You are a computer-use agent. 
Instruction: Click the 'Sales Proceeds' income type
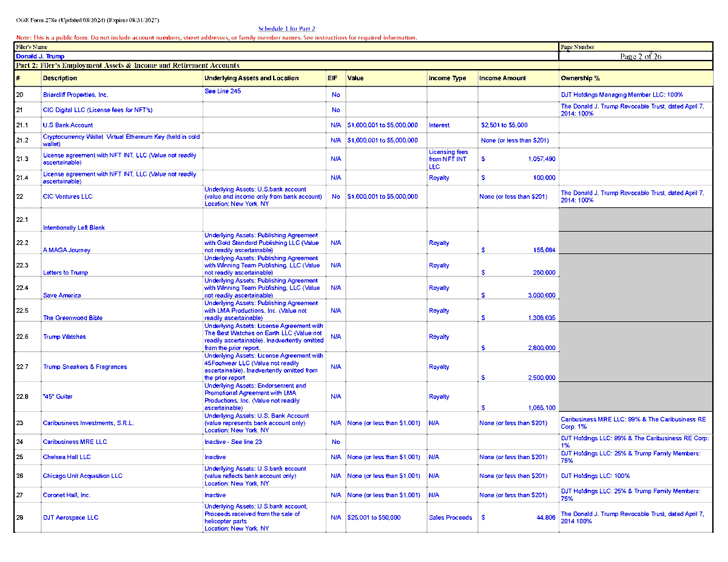[x=449, y=518]
